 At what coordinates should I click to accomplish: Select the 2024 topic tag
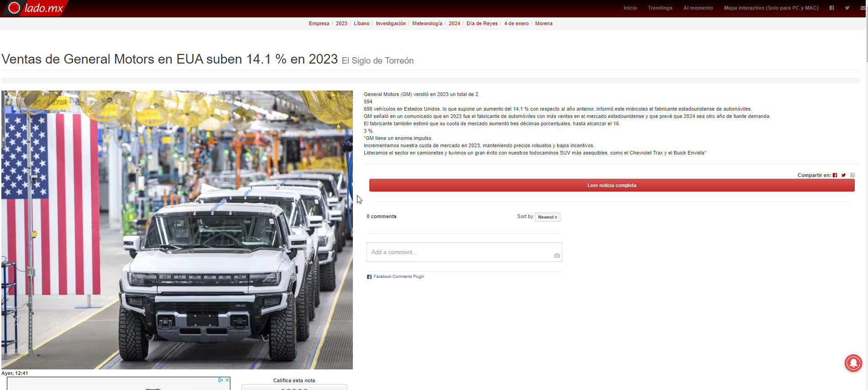[454, 23]
